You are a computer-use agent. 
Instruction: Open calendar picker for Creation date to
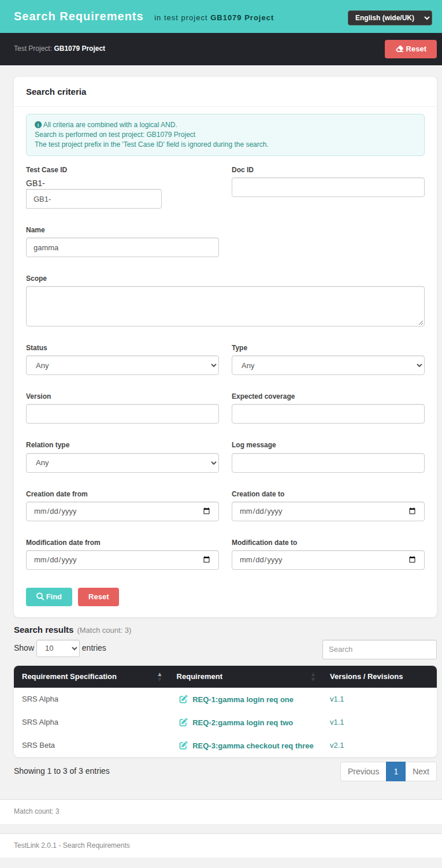pos(413,511)
